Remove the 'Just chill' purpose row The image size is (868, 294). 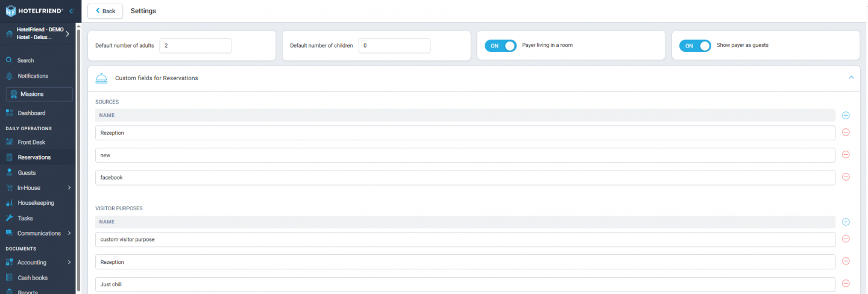(x=846, y=284)
